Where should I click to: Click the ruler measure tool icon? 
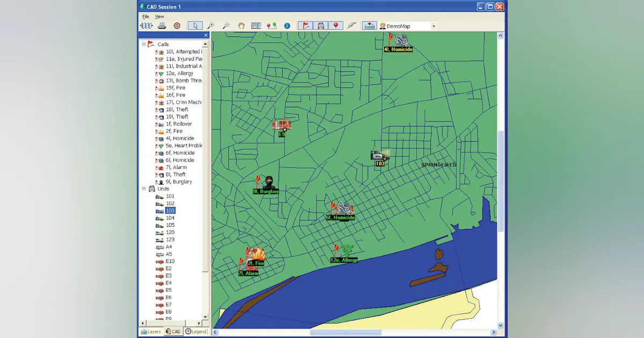pyautogui.click(x=257, y=26)
